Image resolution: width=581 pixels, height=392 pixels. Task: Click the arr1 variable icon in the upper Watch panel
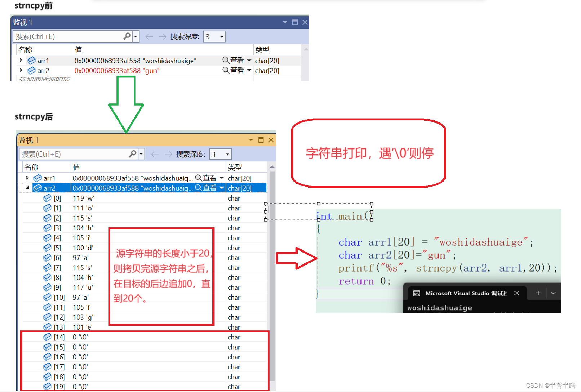point(32,61)
